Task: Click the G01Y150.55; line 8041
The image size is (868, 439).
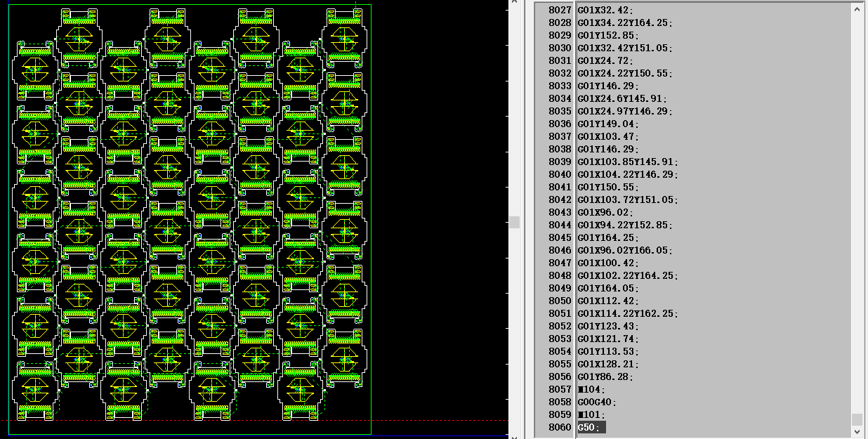Action: (607, 188)
